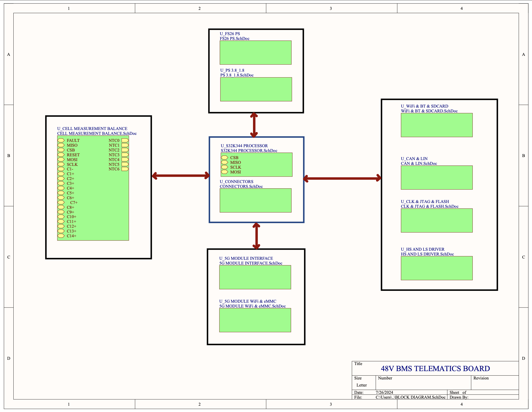Click the 5G MODULE INTERFACE.SchDoc filename text
532x412 pixels.
pos(251,263)
